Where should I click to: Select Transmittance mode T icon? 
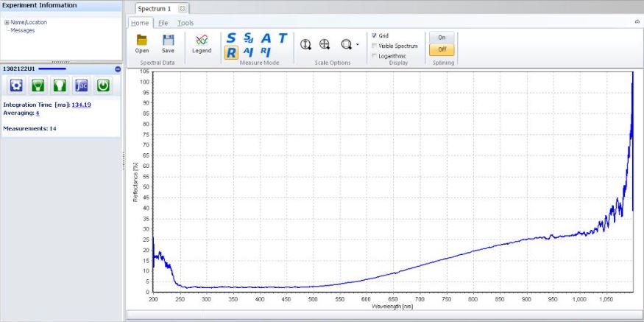click(283, 38)
